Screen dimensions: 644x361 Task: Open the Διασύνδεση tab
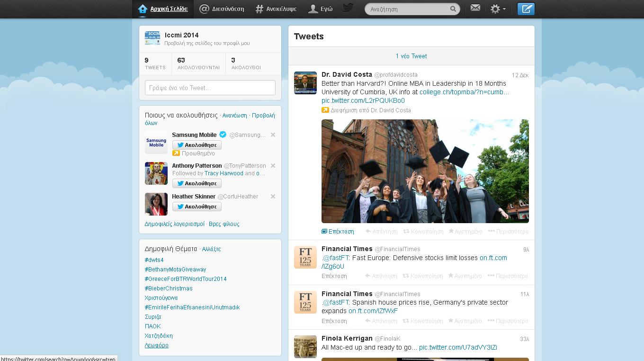(x=222, y=9)
